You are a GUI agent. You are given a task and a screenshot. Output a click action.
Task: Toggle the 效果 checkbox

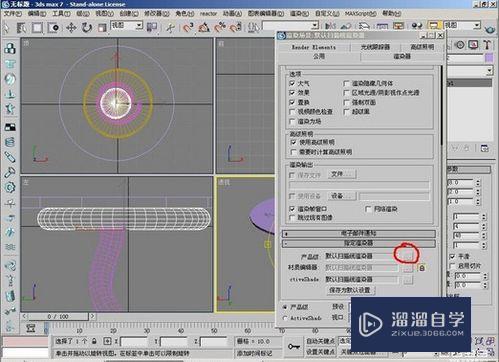pos(292,92)
